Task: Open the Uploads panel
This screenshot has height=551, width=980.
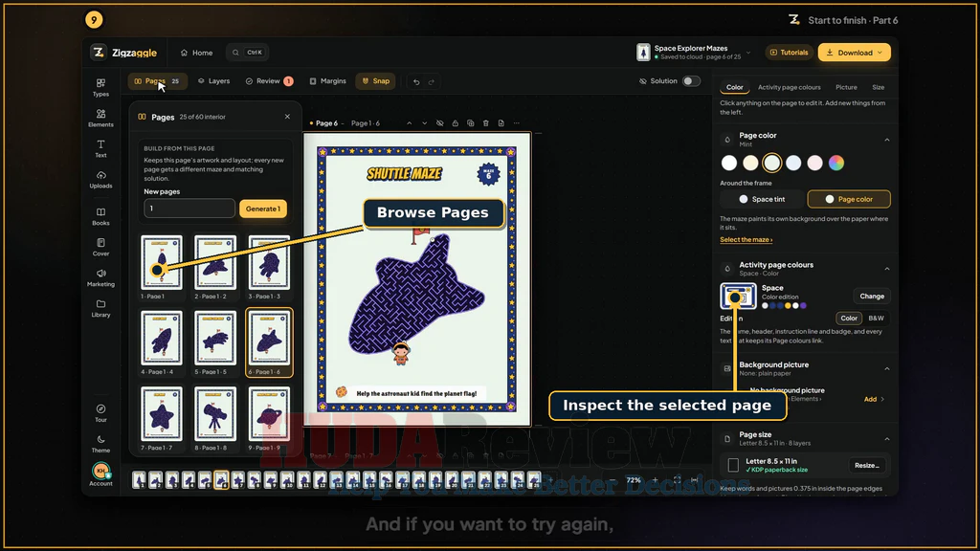Action: (100, 179)
